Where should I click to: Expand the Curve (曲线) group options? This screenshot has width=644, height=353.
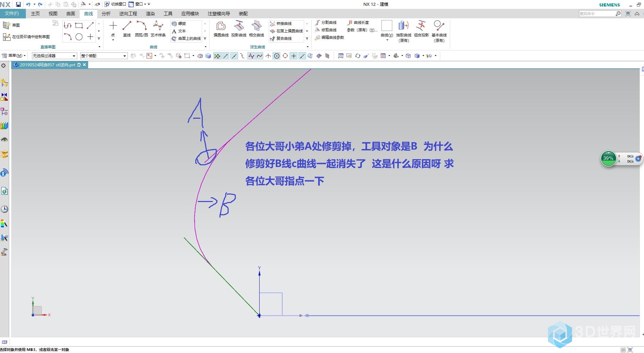point(205,47)
